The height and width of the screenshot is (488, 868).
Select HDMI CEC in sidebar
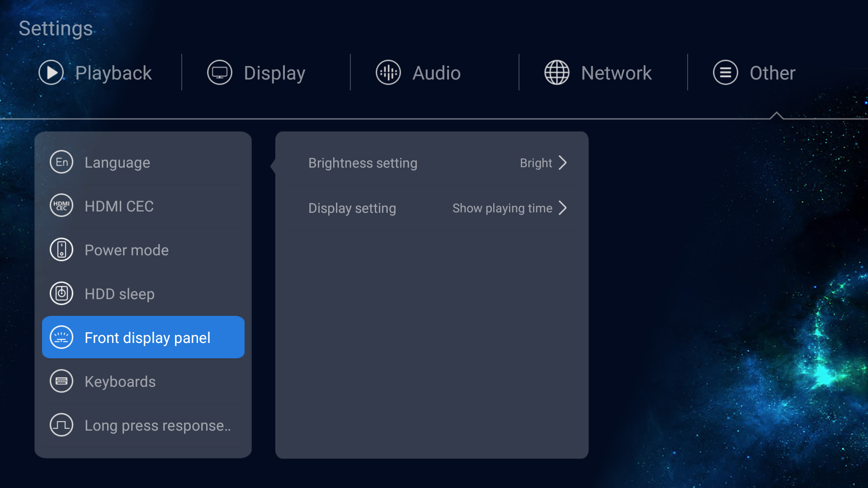143,206
